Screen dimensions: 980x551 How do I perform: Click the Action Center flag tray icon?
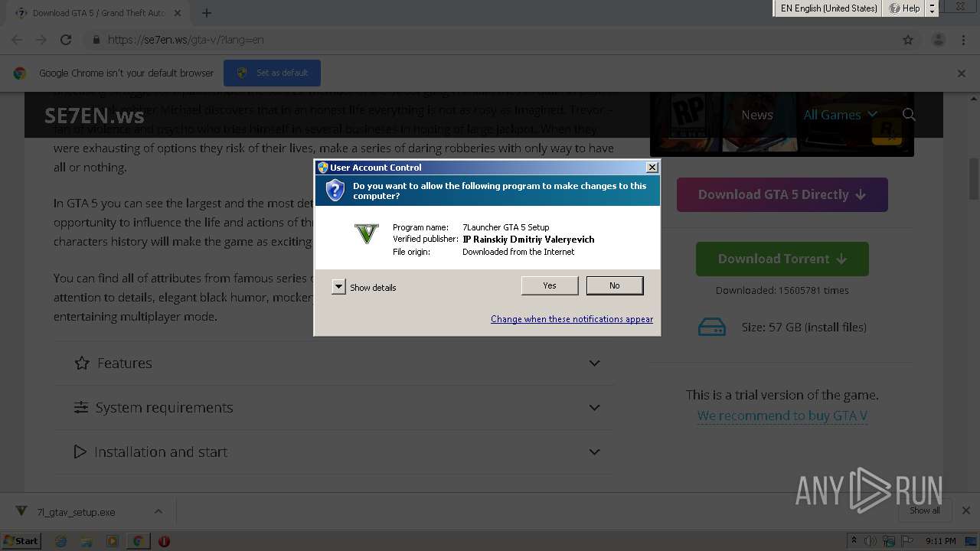click(x=909, y=541)
